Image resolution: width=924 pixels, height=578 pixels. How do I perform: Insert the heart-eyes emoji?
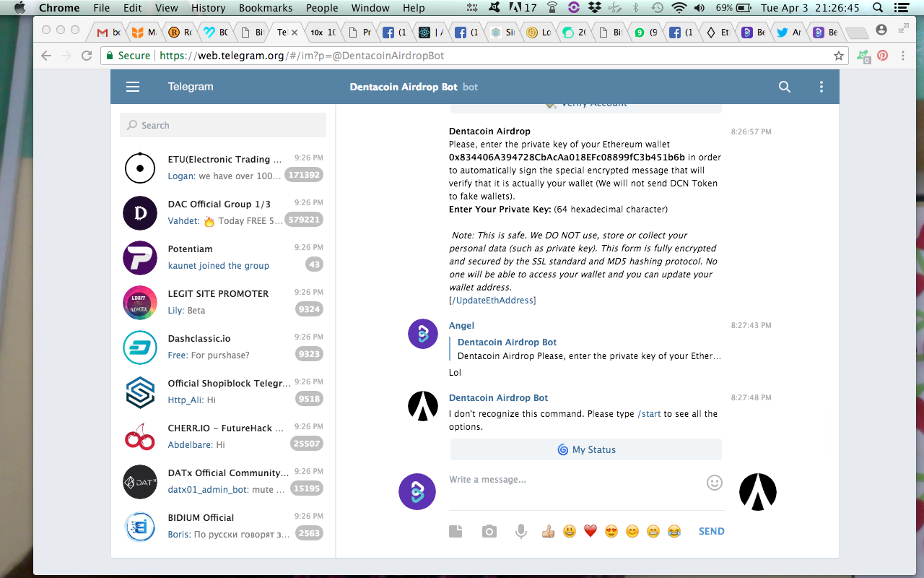(611, 532)
